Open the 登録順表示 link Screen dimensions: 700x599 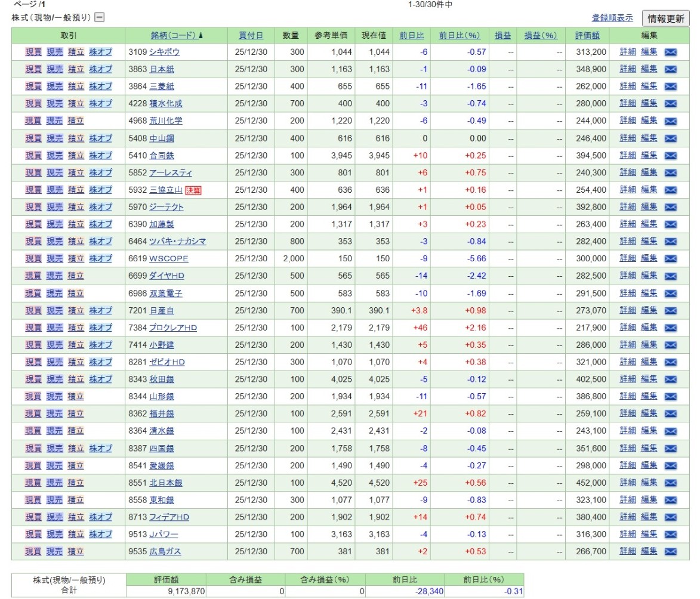[x=612, y=18]
